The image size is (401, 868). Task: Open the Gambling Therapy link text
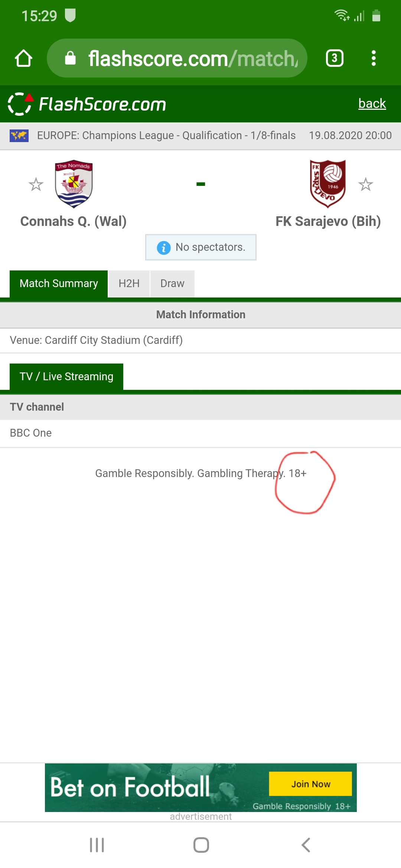(241, 473)
